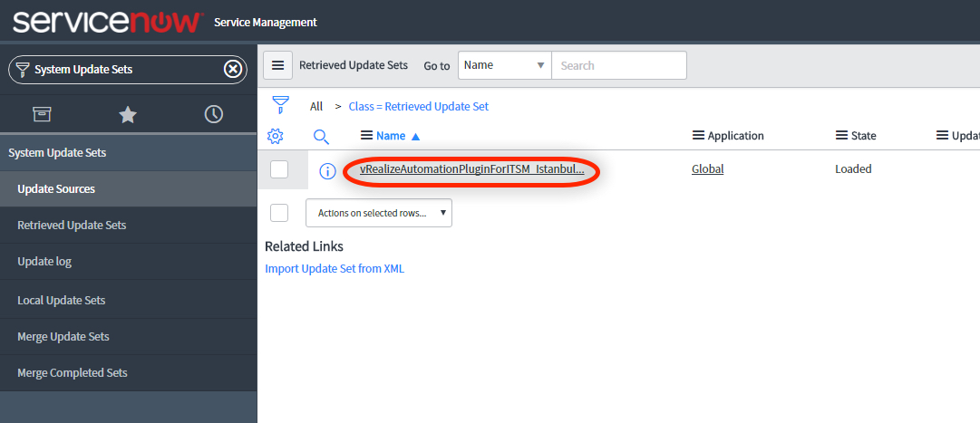Sort by the Name column header
Image resolution: width=980 pixels, height=423 pixels.
click(x=391, y=136)
